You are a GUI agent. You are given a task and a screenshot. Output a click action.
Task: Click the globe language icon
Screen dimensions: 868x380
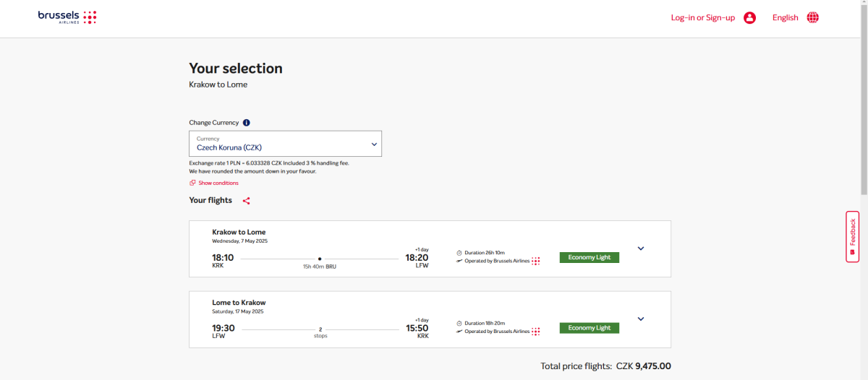812,18
